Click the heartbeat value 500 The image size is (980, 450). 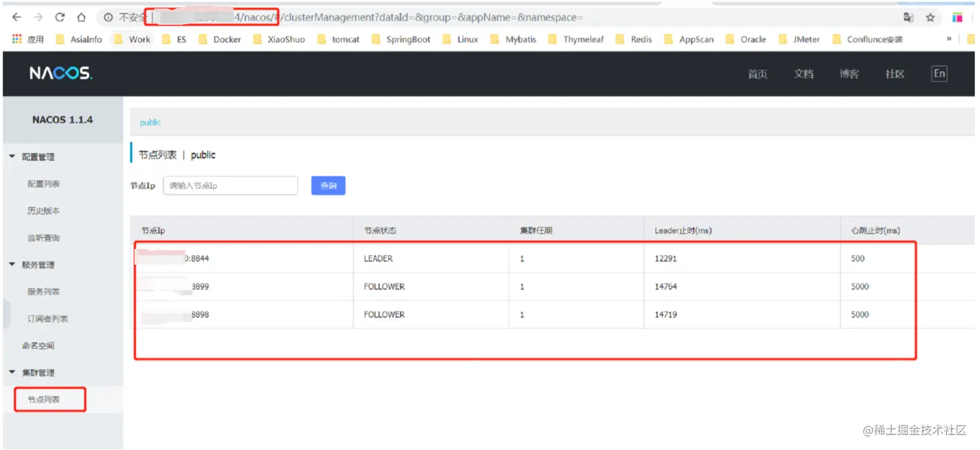858,258
